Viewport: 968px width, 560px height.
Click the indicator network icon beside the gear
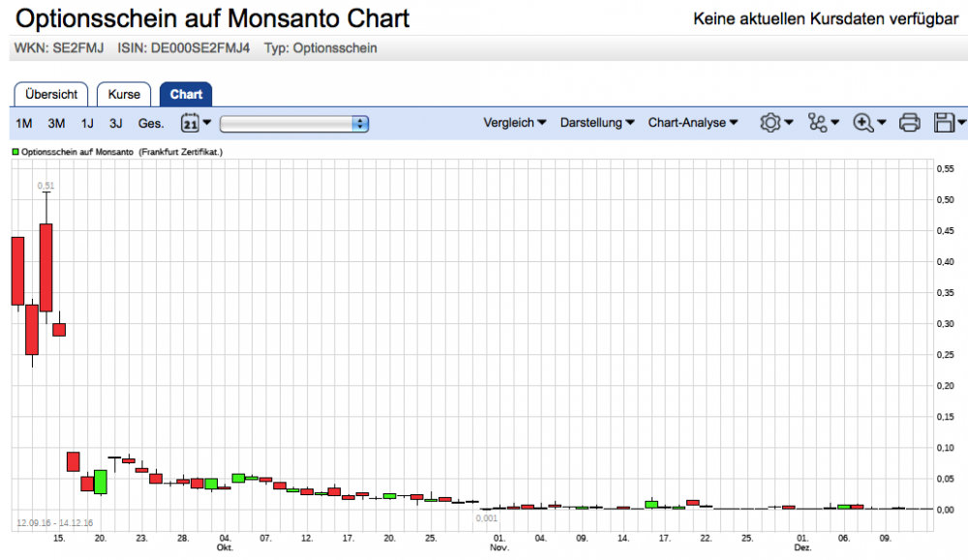[819, 123]
